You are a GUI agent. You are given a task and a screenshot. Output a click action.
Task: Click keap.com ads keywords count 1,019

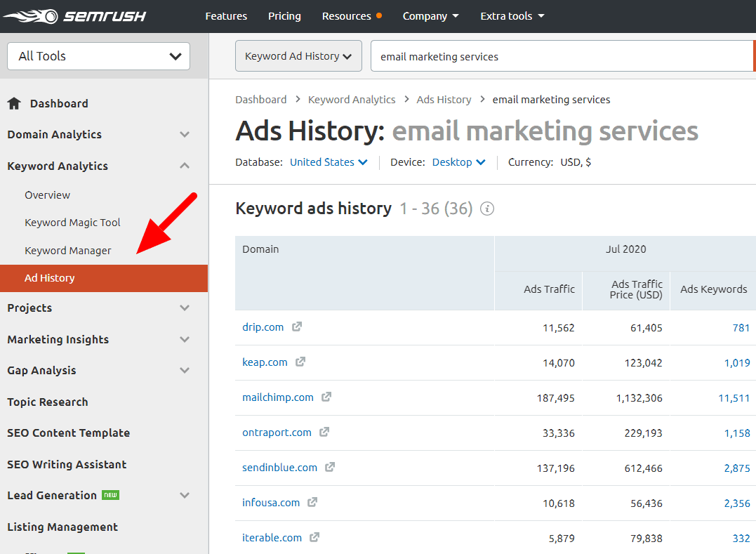coord(737,363)
